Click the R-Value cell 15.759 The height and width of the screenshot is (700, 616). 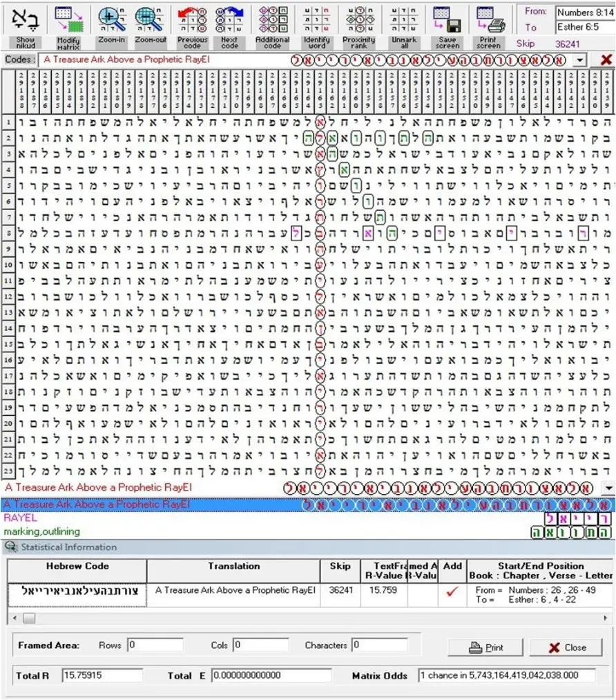(x=383, y=594)
